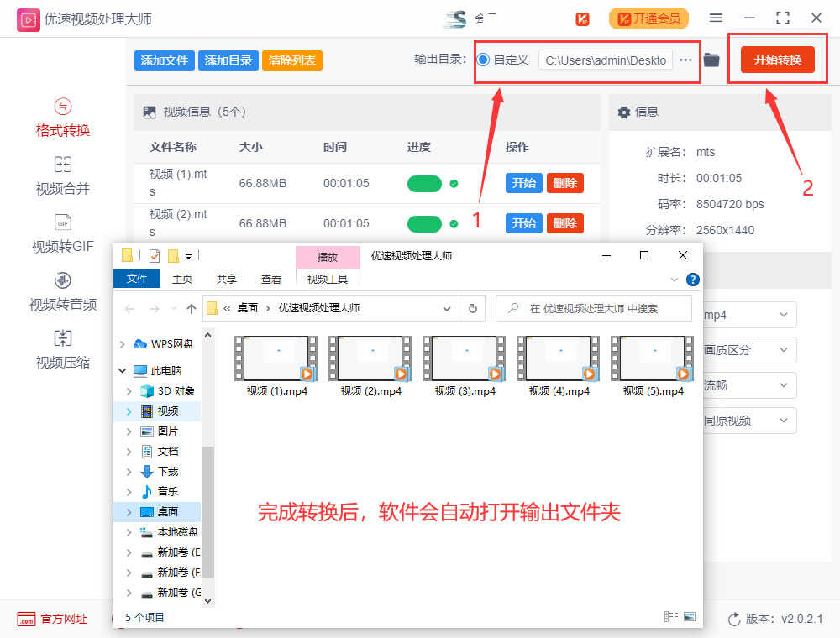
Task: Open the 视频压缩 video compression module
Action: [63, 350]
